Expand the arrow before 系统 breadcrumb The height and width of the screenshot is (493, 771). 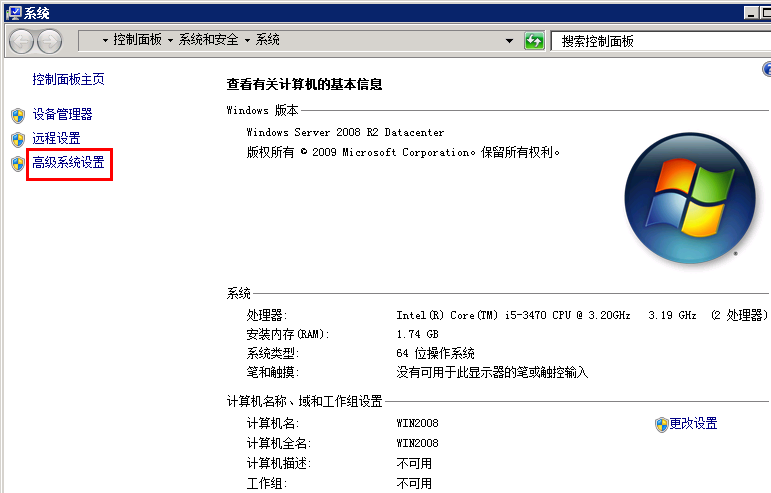click(x=247, y=40)
